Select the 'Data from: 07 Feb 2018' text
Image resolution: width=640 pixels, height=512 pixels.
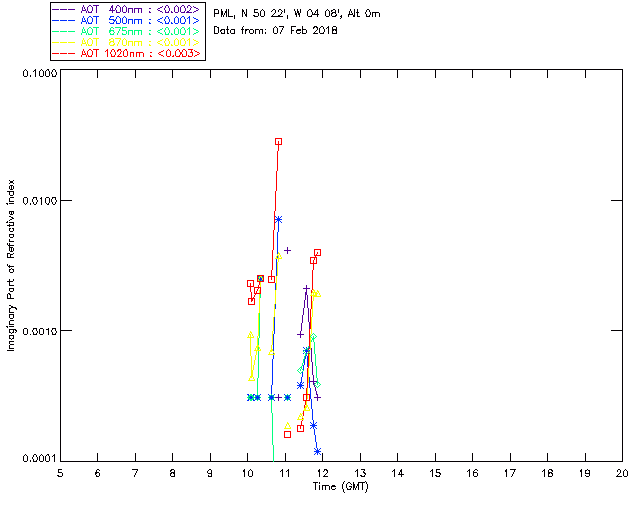coord(275,30)
